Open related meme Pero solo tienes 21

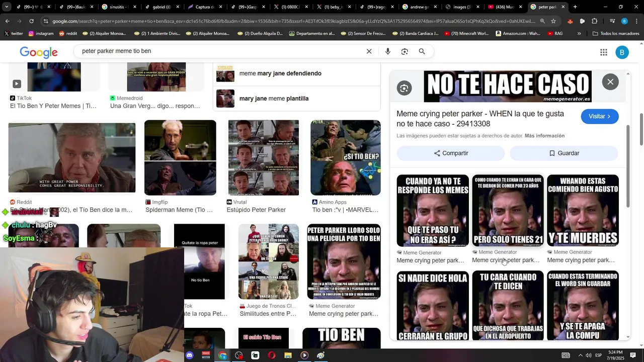tap(508, 211)
